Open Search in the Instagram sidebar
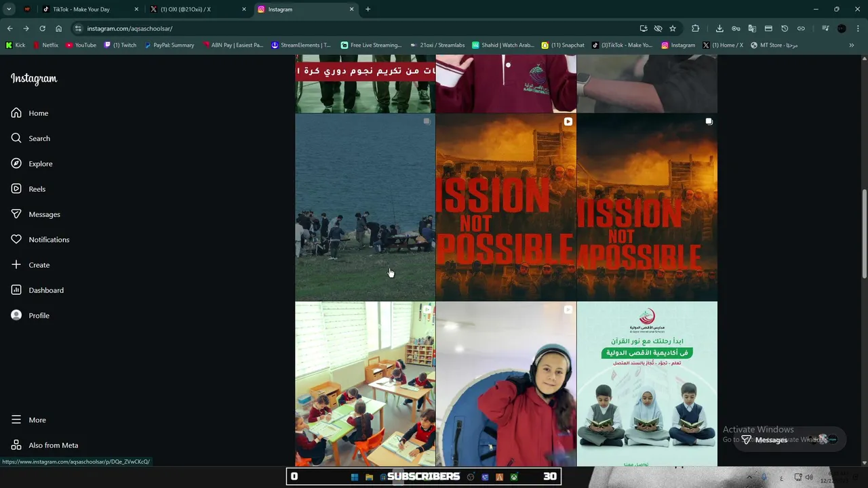Image resolution: width=868 pixels, height=488 pixels. (x=31, y=138)
